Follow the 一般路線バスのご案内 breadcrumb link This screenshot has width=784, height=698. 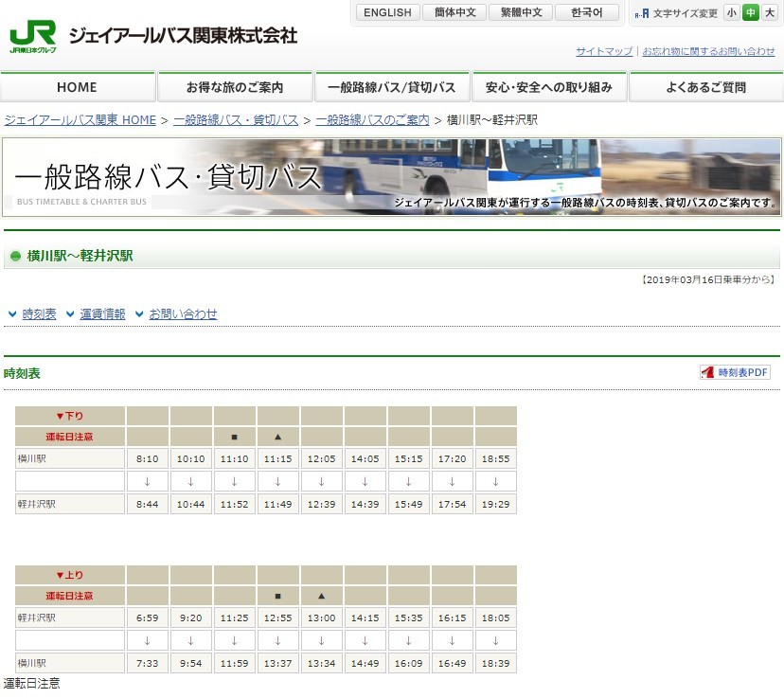371,119
